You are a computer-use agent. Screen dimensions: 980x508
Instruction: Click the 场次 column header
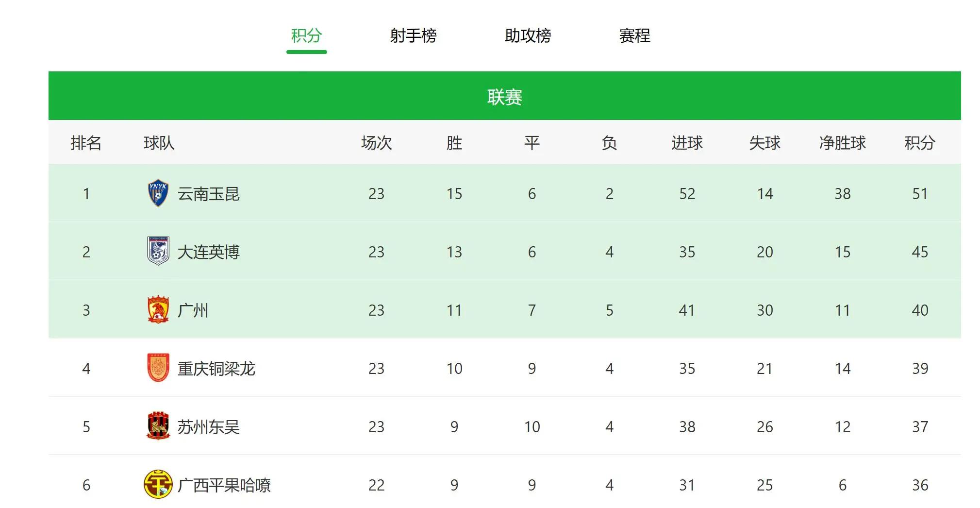point(376,143)
